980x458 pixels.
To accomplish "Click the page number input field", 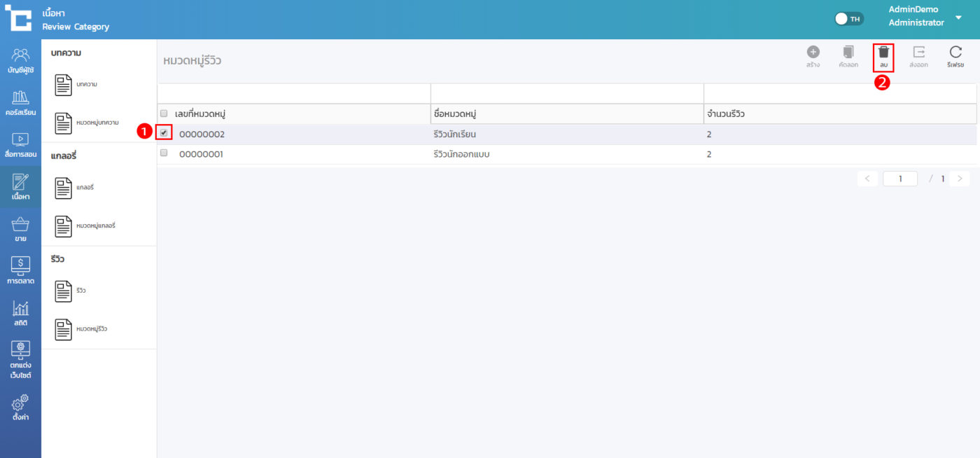I will (x=900, y=179).
